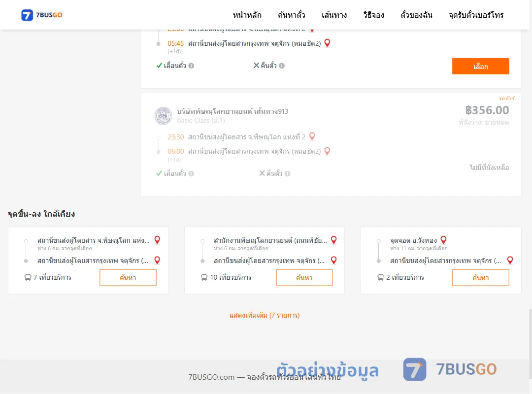The width and height of the screenshot is (532, 394).
Task: Open the map pin beside the 06:00 arrival station
Action: click(x=327, y=151)
